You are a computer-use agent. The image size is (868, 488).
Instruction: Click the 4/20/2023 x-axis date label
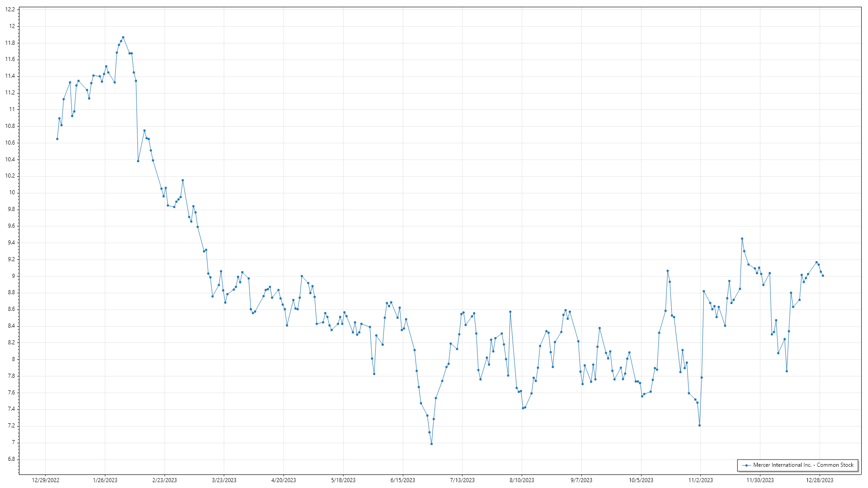tap(283, 480)
